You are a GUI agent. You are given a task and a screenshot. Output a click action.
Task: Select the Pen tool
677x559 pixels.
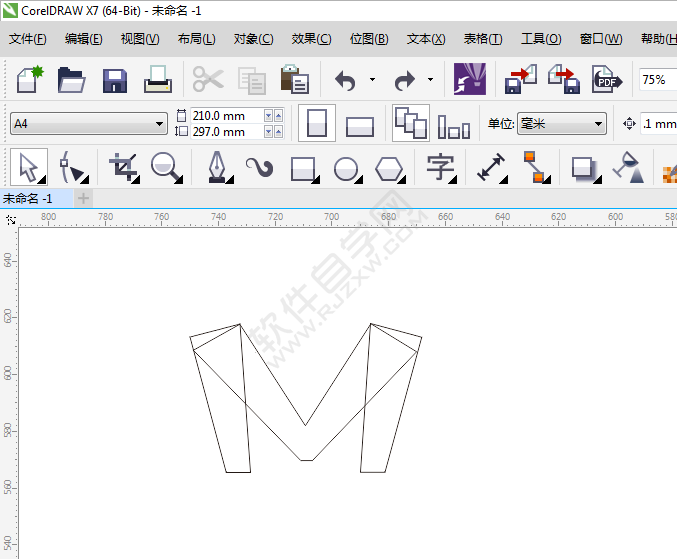pyautogui.click(x=216, y=167)
